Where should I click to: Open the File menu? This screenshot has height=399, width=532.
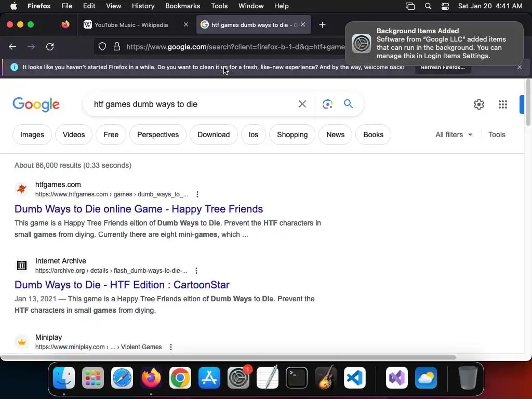click(x=67, y=6)
